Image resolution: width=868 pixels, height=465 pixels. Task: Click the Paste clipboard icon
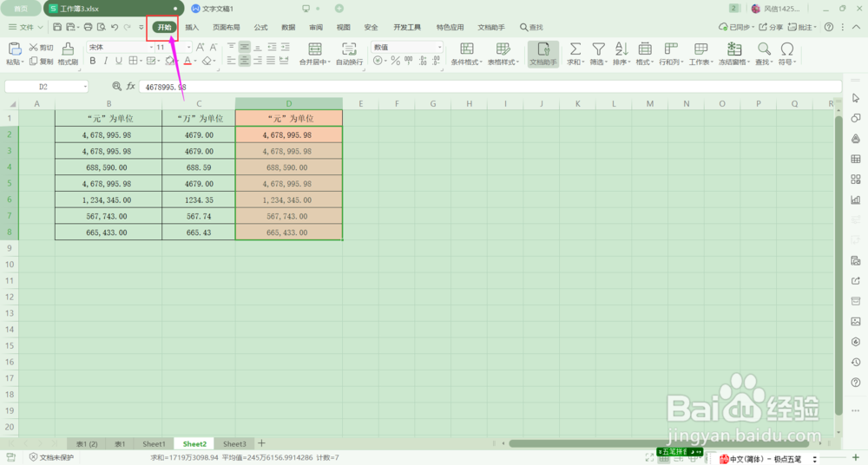coord(15,49)
